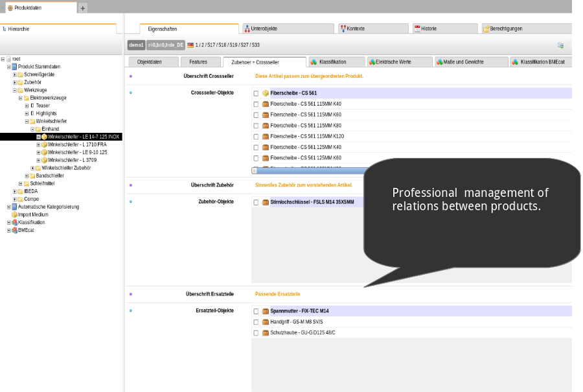The height and width of the screenshot is (392, 583).
Task: Select the Fiberscheibe - CS 561 product icon
Action: tap(266, 93)
